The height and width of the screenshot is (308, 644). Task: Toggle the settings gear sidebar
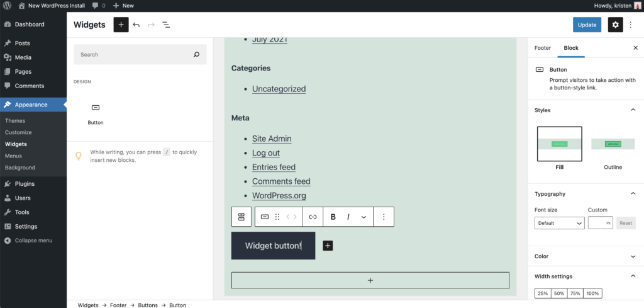[x=615, y=25]
